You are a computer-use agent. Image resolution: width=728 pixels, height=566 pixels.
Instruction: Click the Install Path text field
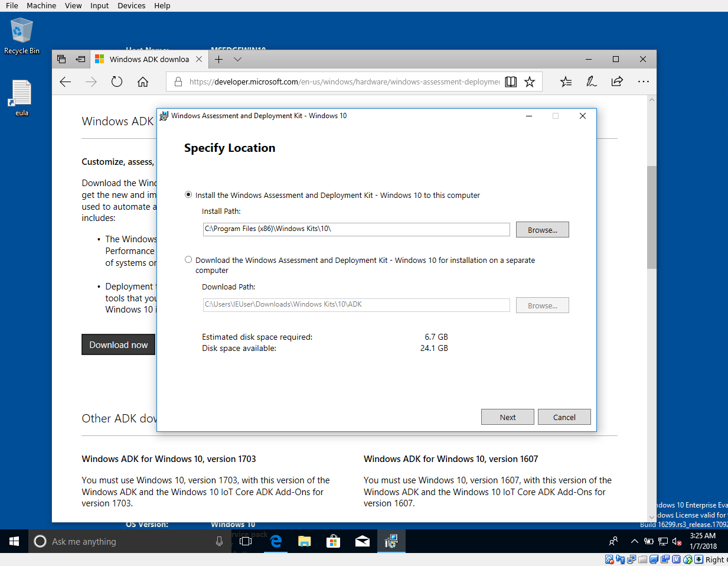point(356,229)
